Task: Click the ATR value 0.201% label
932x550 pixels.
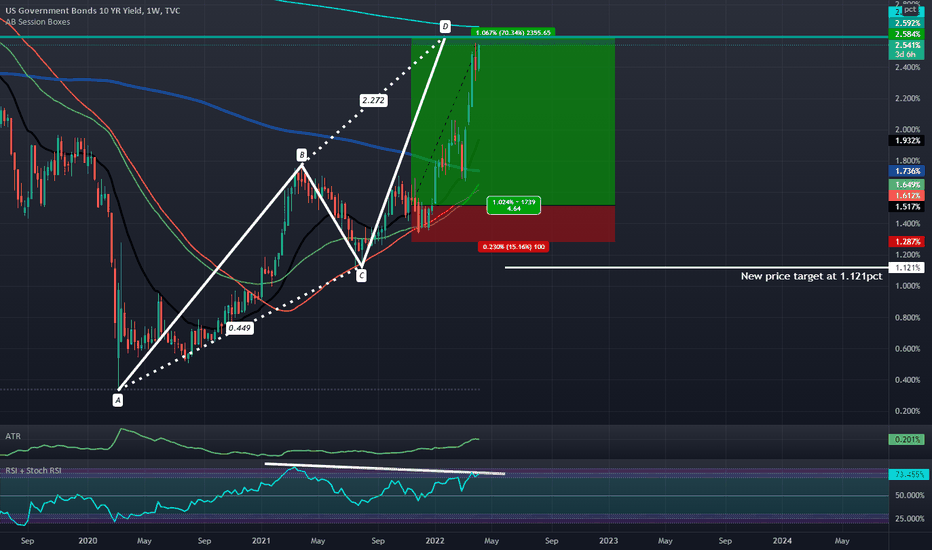Action: click(x=906, y=439)
